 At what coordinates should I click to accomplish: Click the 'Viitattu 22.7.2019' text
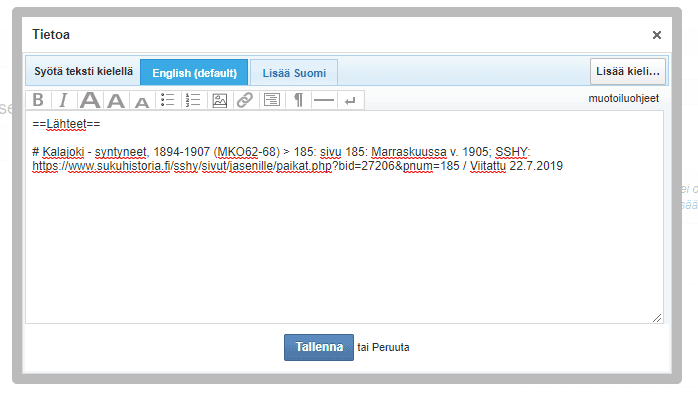tap(516, 166)
